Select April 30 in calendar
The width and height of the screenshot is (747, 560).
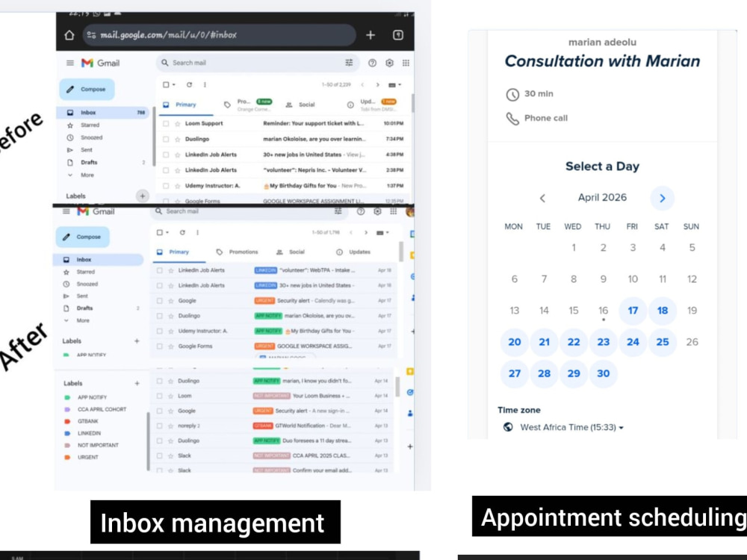603,374
